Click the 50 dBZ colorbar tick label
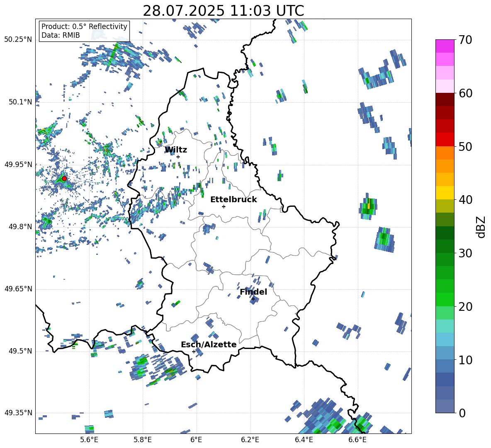 pos(465,147)
